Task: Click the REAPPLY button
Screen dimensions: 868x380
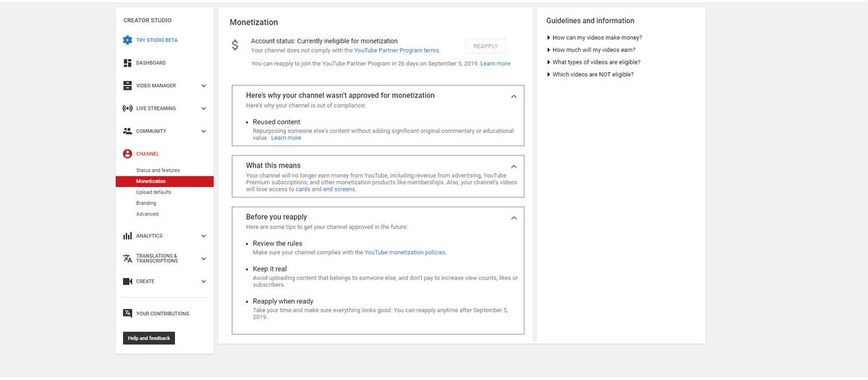Action: pos(485,46)
